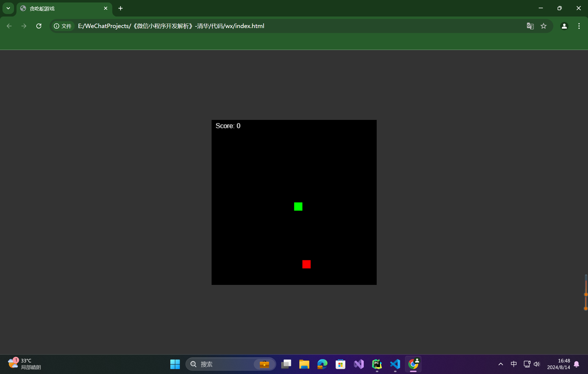Show hidden system tray icons
The height and width of the screenshot is (374, 588).
501,364
